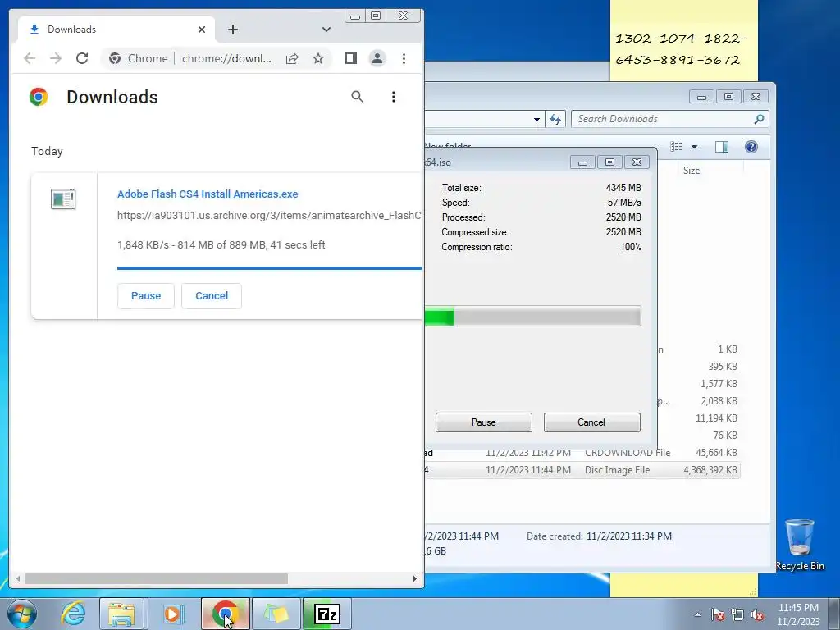Open the muted volume tray icon

[x=757, y=614]
